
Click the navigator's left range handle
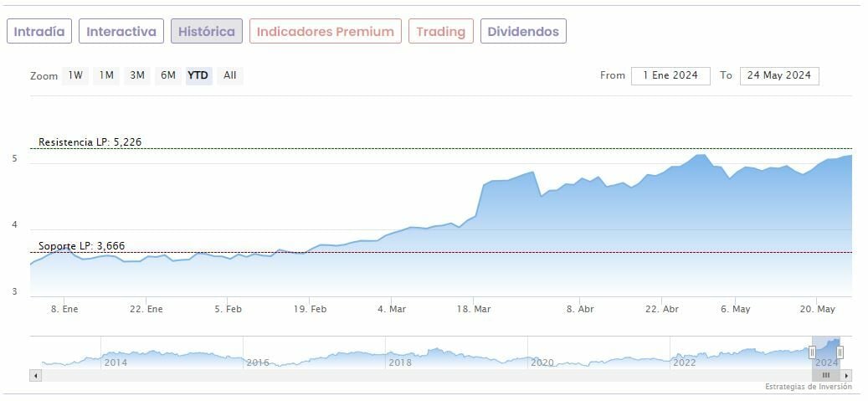coord(812,352)
